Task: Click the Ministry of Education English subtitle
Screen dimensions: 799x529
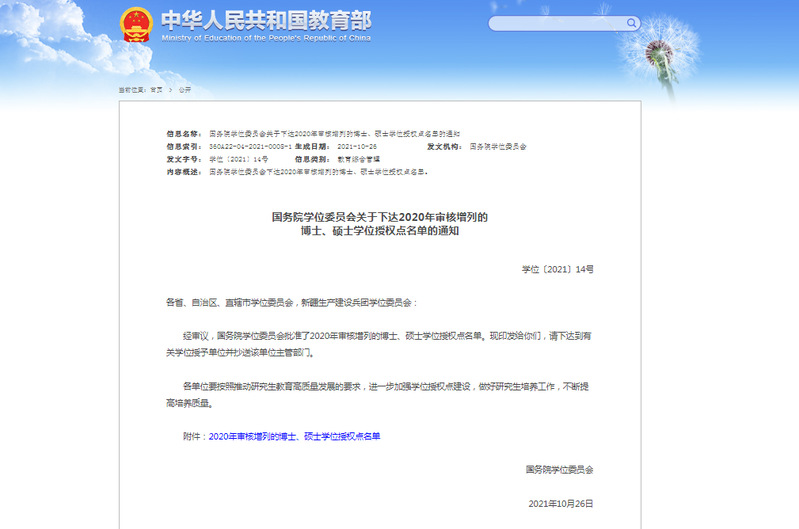Action: click(x=265, y=38)
